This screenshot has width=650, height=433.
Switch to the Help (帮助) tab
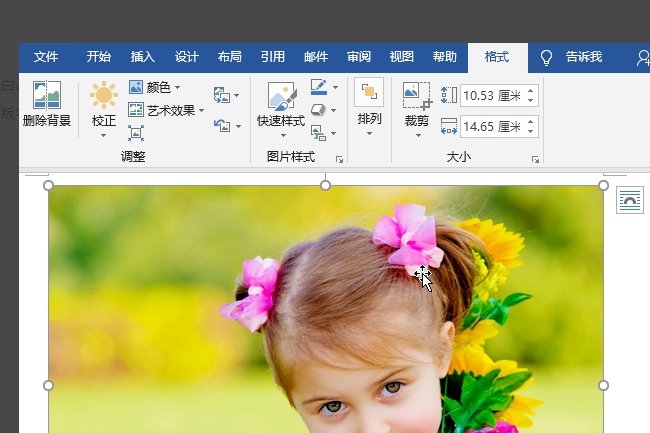tap(444, 57)
